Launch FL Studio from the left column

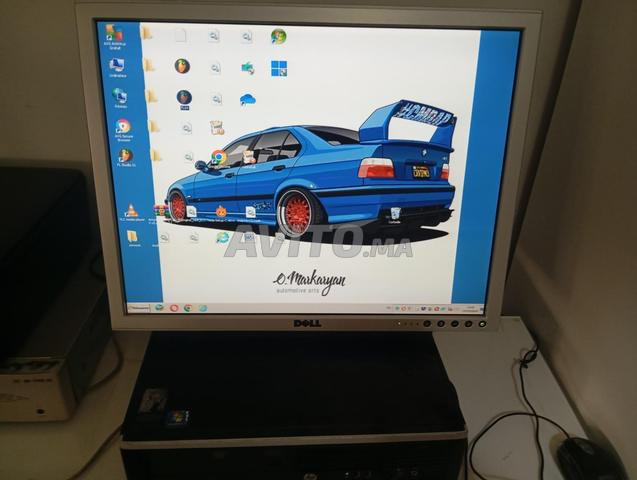[125, 156]
